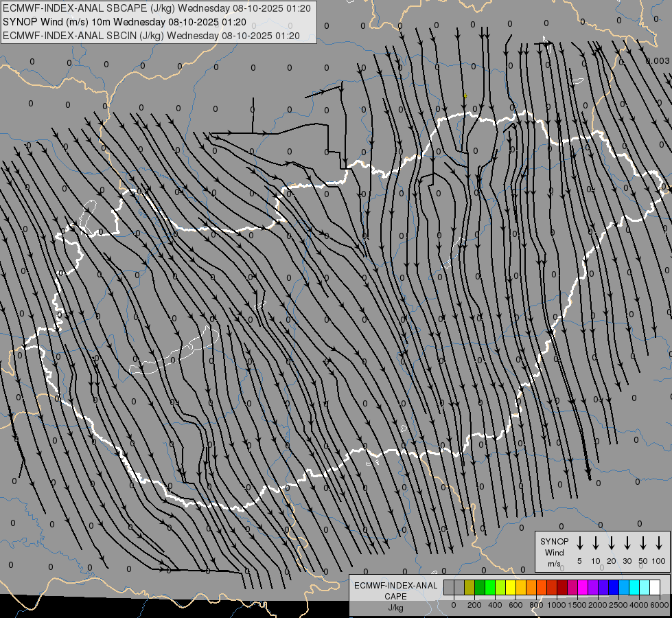The width and height of the screenshot is (672, 618).
Task: Click the 1000 tick label on the CAPE scale
Action: [x=557, y=605]
